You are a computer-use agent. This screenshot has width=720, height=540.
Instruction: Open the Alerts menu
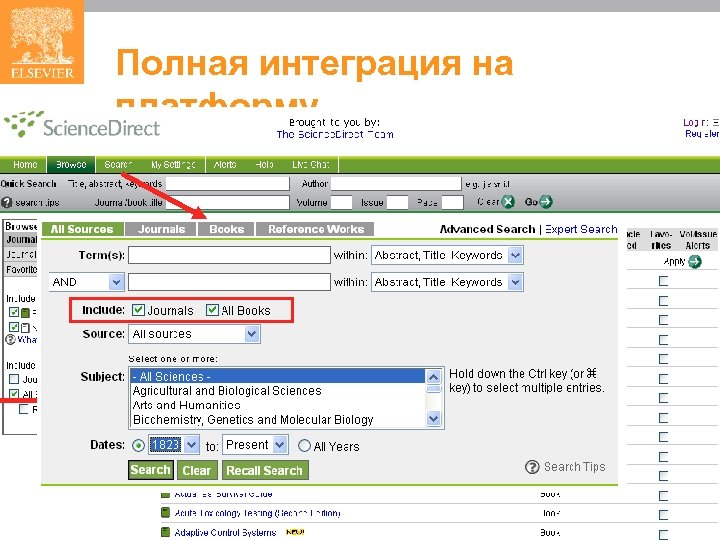pyautogui.click(x=225, y=164)
